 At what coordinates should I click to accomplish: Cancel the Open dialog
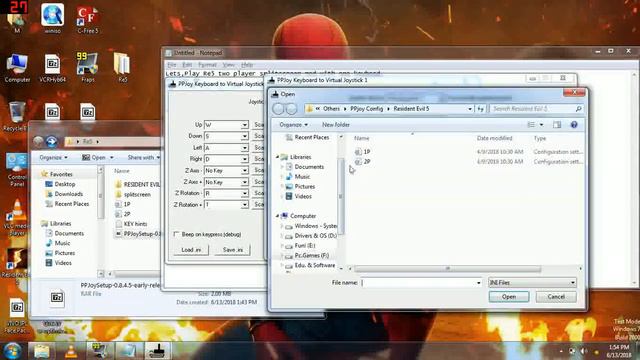[x=556, y=297]
